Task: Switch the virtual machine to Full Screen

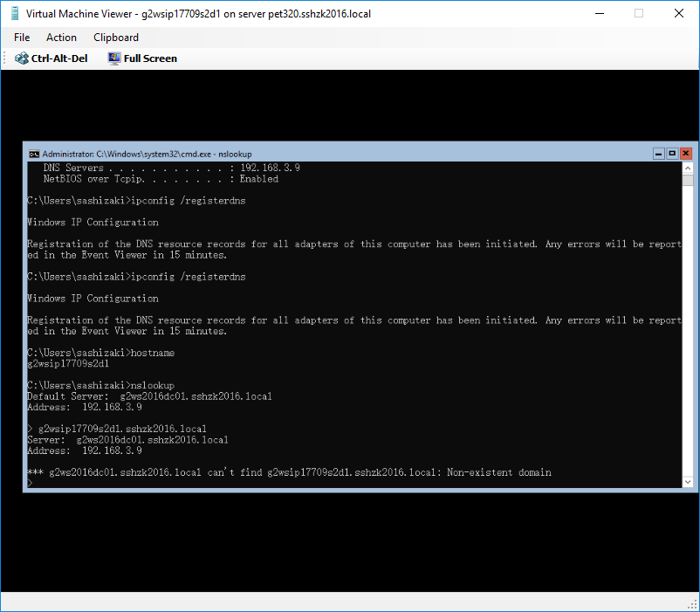Action: (148, 58)
